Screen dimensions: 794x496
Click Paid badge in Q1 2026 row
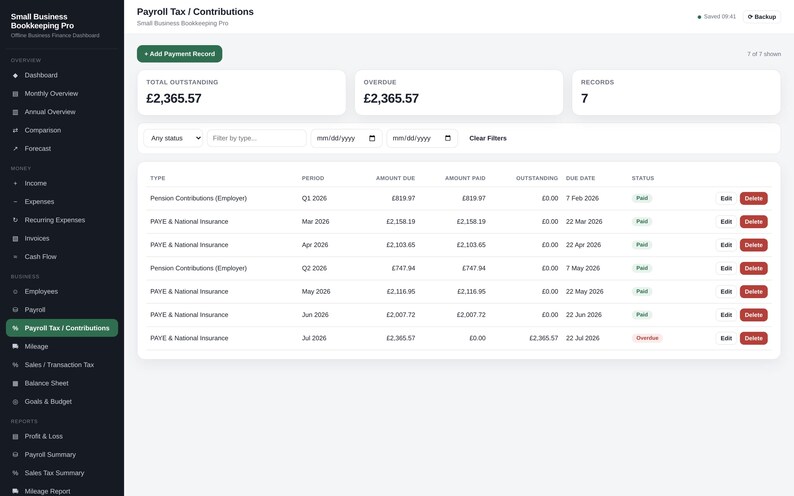(x=642, y=198)
